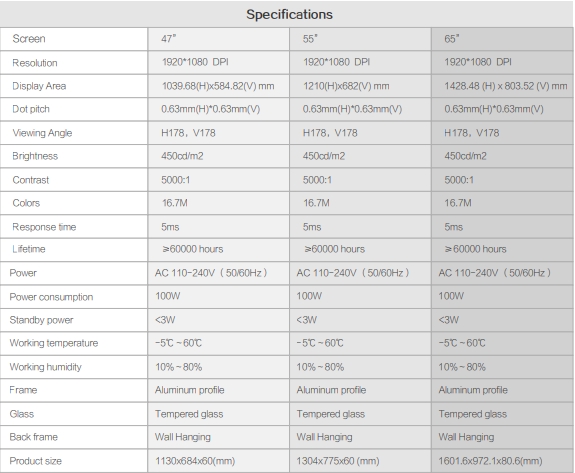Click the Dot pitch row label
Image resolution: width=575 pixels, height=473 pixels.
point(31,109)
